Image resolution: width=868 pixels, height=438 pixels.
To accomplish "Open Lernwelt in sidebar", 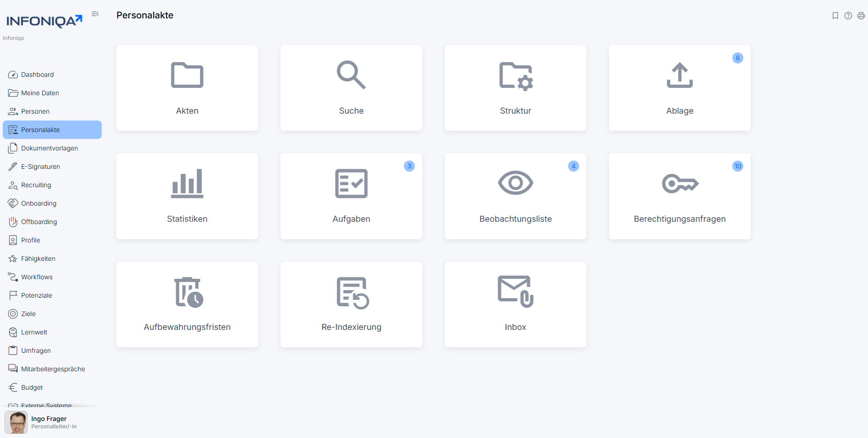I will pyautogui.click(x=52, y=332).
